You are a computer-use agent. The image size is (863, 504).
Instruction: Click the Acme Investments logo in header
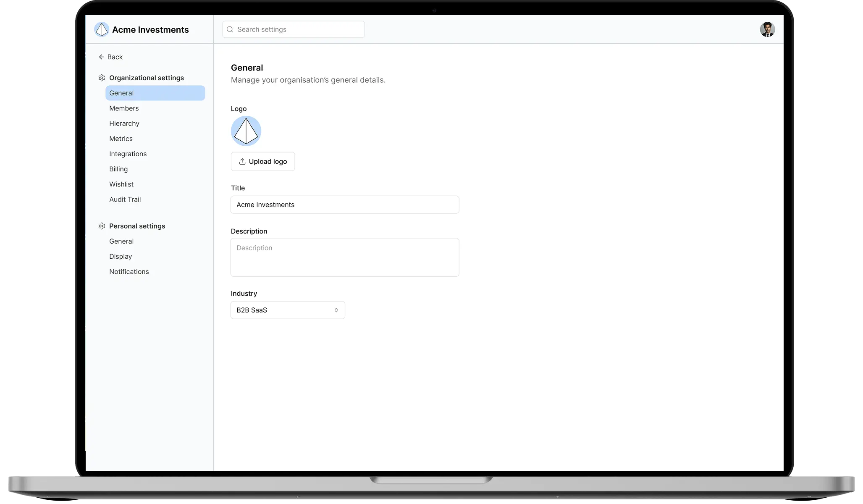[102, 29]
